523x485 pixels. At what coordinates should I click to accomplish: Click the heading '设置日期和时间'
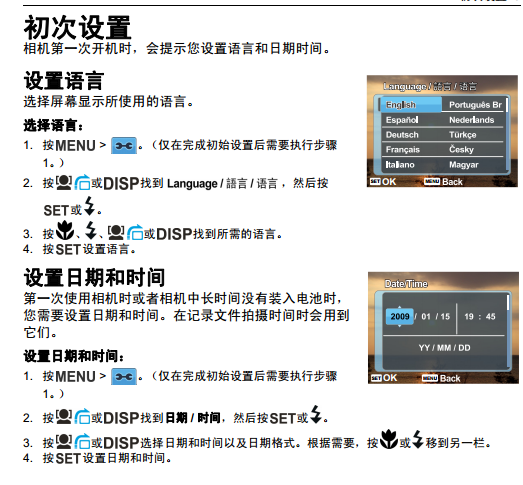pyautogui.click(x=94, y=277)
